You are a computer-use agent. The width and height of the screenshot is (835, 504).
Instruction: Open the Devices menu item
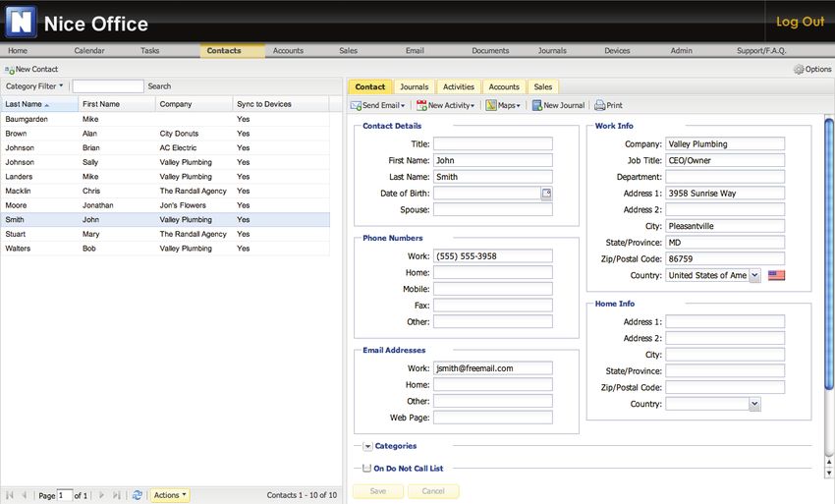tap(617, 51)
